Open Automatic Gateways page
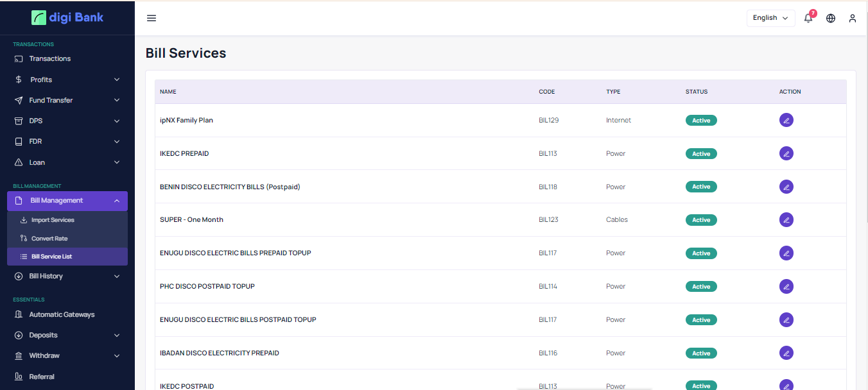Screen dimensions: 868x390 tap(62, 314)
